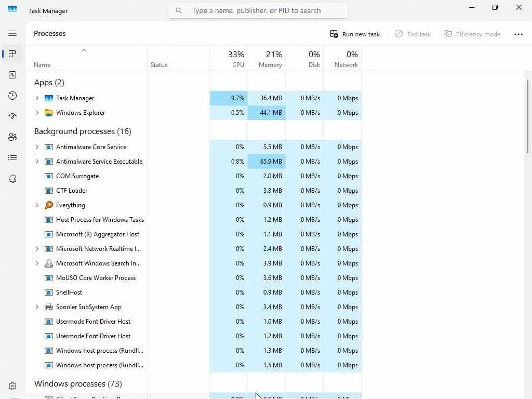Click the 9.7% CPU cell
Viewport: 532px width, 399px height.
229,98
